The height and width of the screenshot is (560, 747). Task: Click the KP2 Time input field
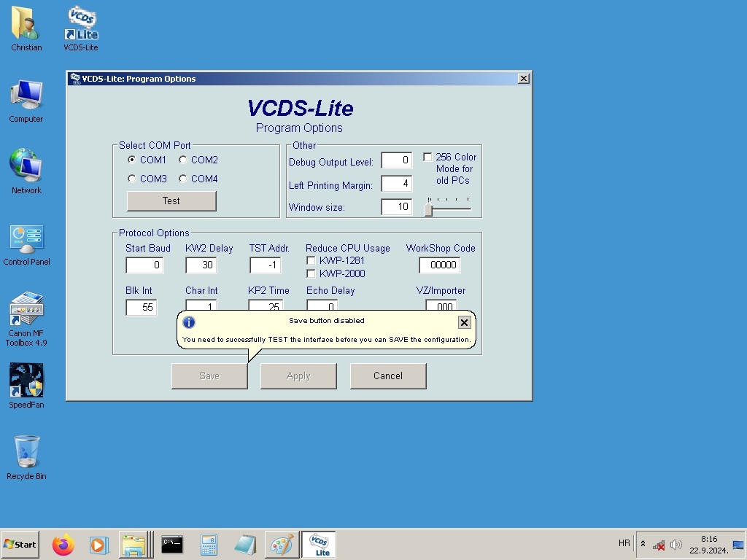click(x=266, y=306)
